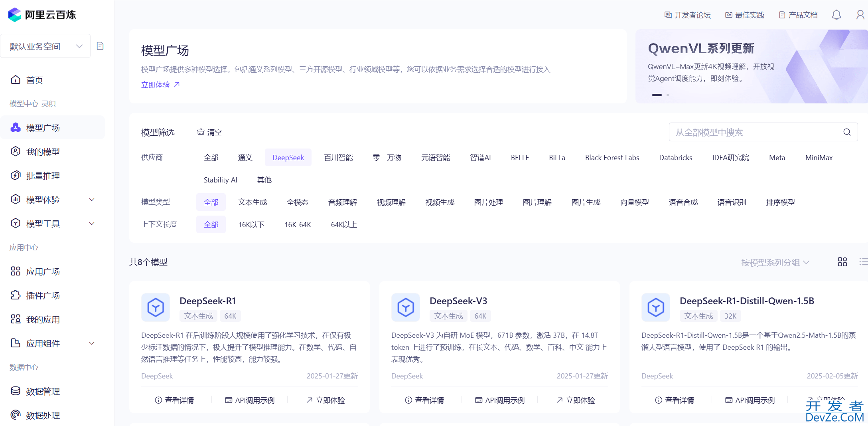868x426 pixels.
Task: Select 视频生成 model type filter
Action: coord(440,202)
